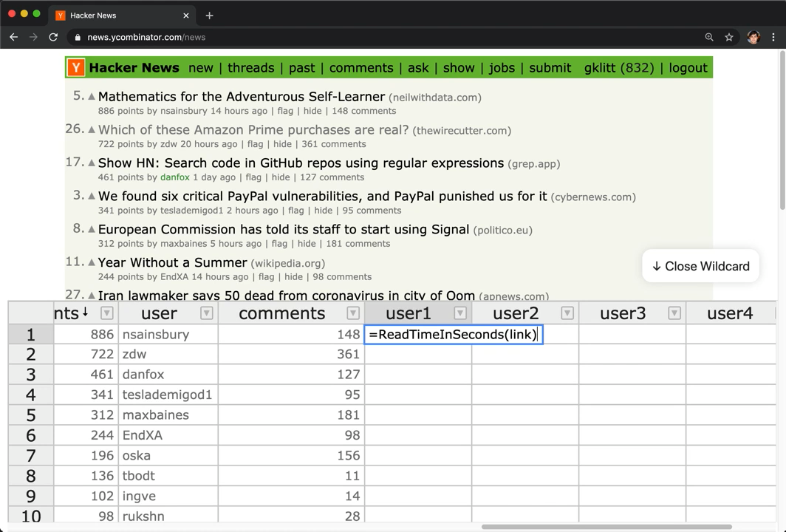Open the Chrome profile avatar
Viewport: 786px width, 532px height.
tap(753, 37)
